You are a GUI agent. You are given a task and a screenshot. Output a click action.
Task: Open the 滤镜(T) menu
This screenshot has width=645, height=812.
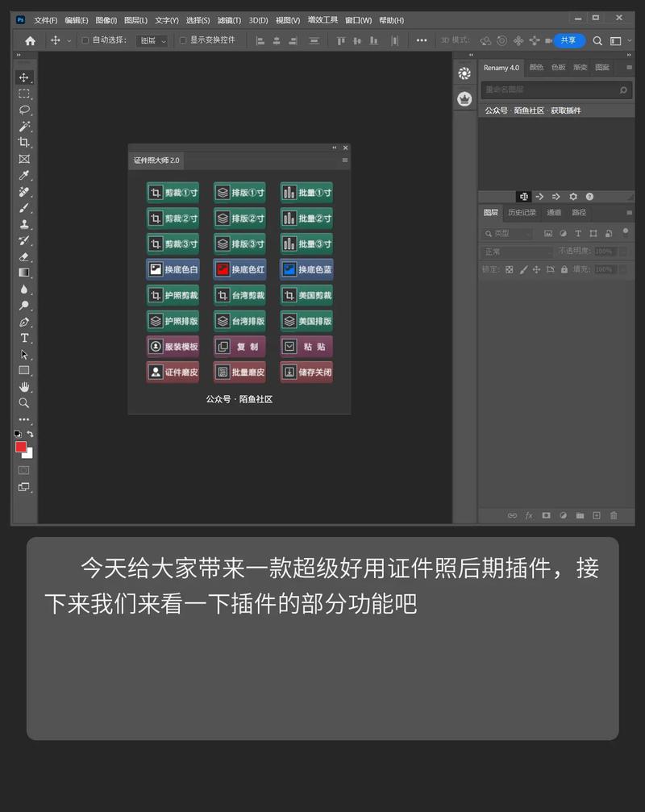point(229,20)
